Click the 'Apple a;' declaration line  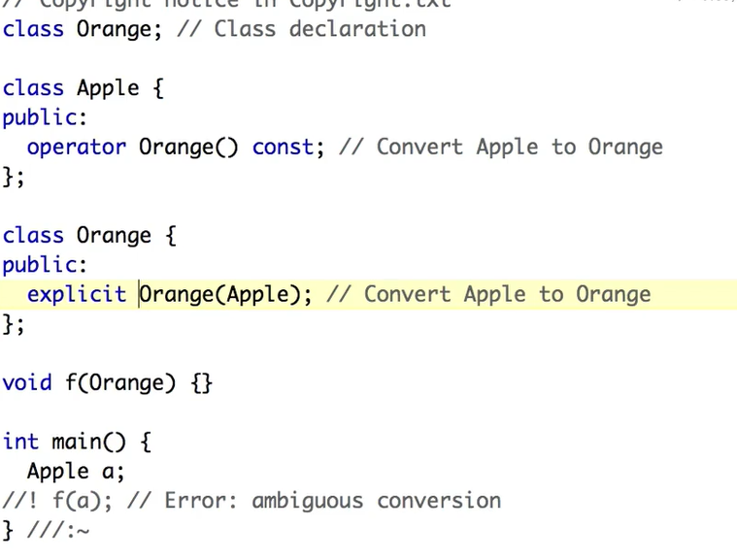pyautogui.click(x=76, y=472)
